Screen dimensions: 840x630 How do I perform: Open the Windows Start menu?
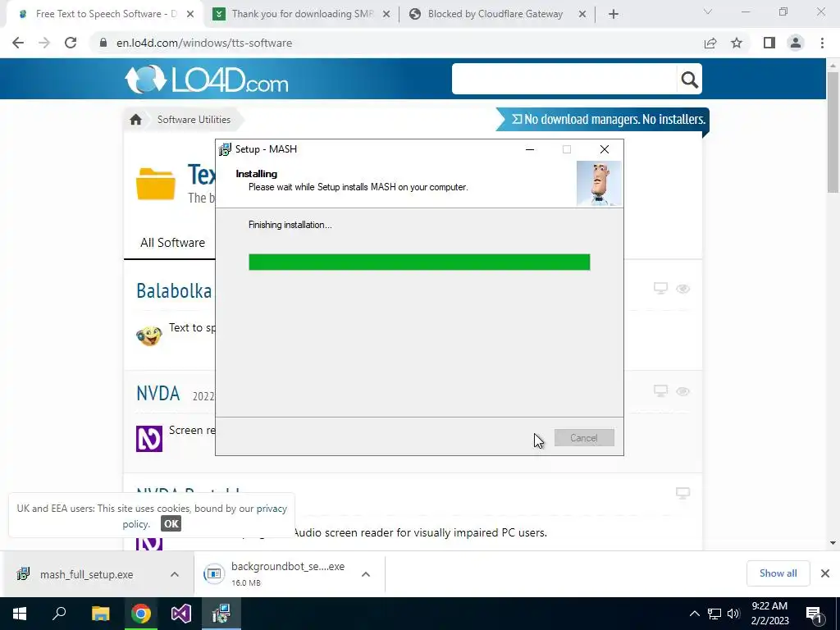coord(20,614)
